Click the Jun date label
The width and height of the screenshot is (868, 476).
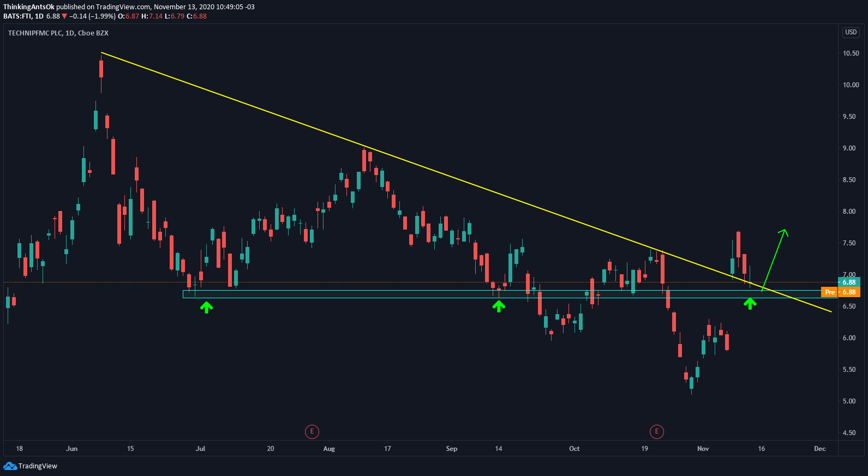[72, 449]
